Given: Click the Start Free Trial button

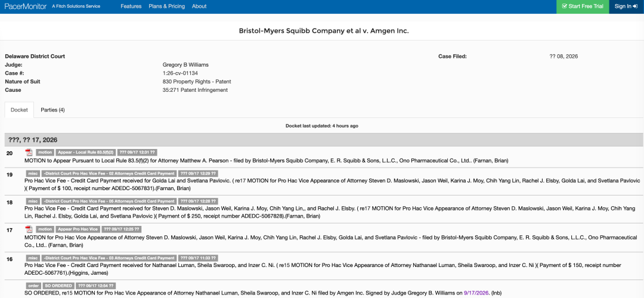Looking at the screenshot, I should [583, 7].
